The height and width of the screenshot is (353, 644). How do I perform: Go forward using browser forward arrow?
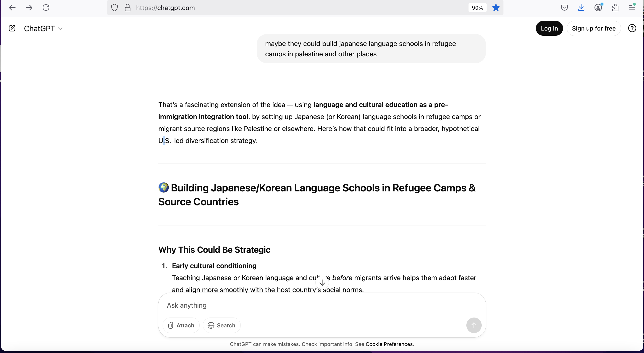point(29,8)
